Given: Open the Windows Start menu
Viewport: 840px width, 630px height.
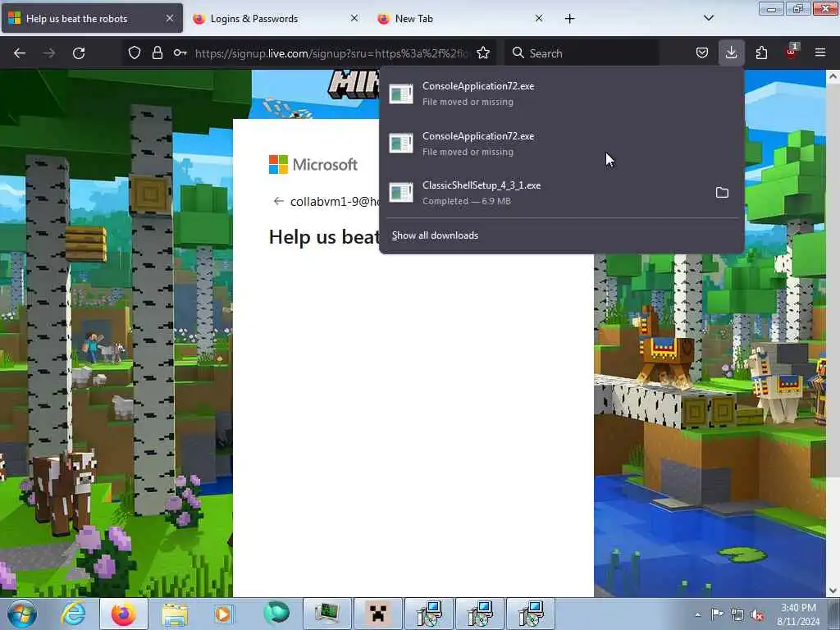Looking at the screenshot, I should [22, 614].
